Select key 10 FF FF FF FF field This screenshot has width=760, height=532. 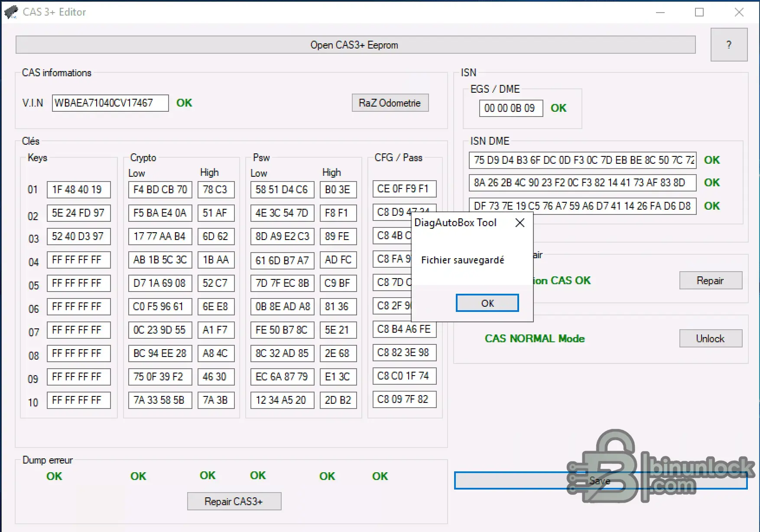(78, 400)
